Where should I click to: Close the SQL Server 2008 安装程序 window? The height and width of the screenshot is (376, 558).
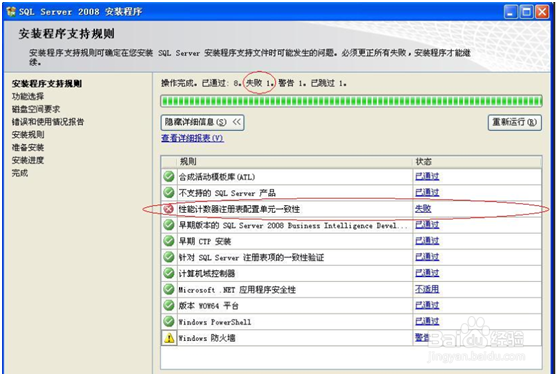point(542,12)
